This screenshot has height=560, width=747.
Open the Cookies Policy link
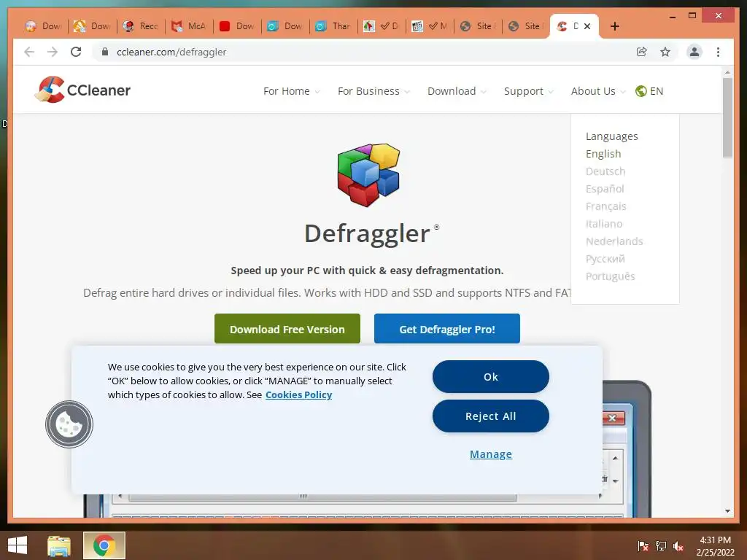click(298, 394)
